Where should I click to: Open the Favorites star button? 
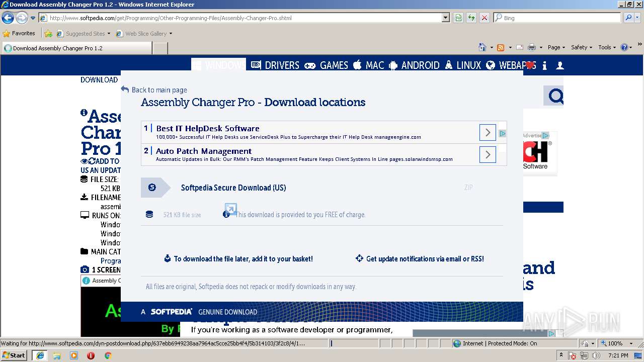click(19, 34)
